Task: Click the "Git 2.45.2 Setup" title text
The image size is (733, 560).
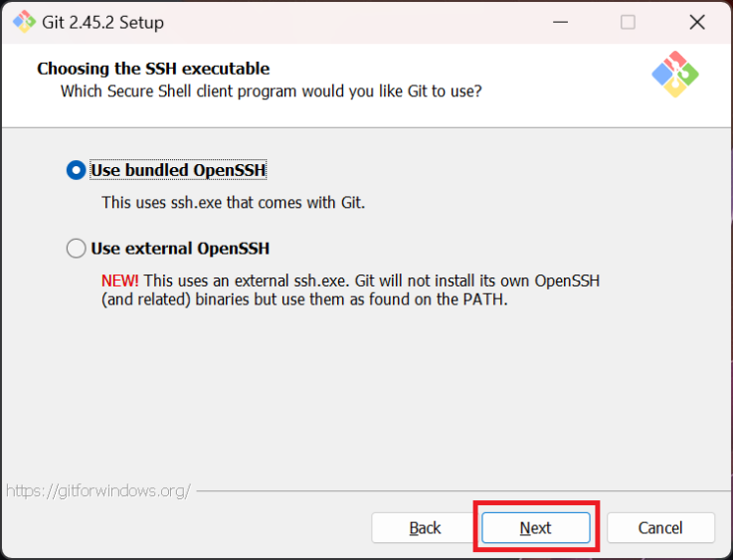Action: [102, 23]
